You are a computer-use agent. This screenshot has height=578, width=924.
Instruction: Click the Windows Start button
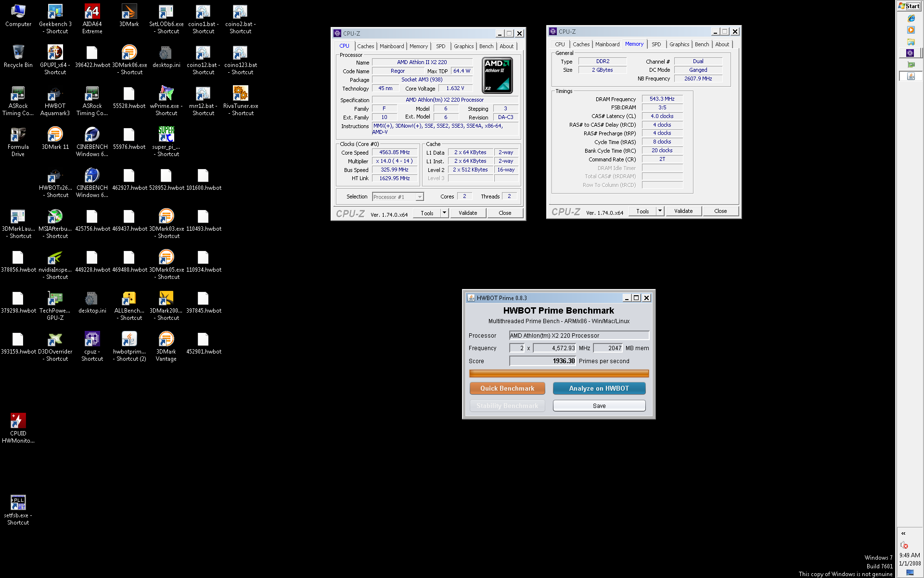pyautogui.click(x=910, y=6)
